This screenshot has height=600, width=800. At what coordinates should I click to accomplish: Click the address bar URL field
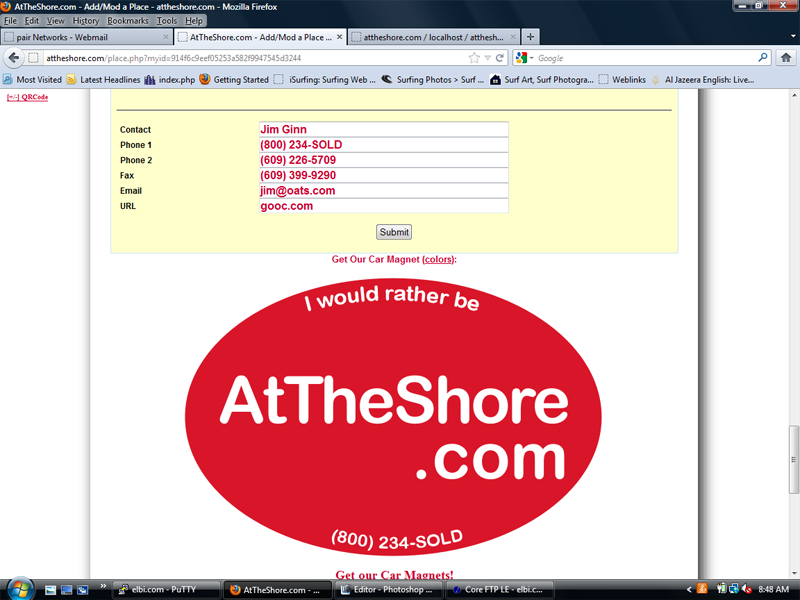pyautogui.click(x=255, y=58)
